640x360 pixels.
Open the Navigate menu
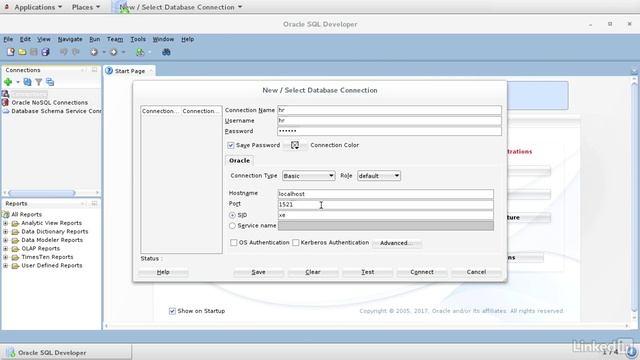(x=70, y=39)
